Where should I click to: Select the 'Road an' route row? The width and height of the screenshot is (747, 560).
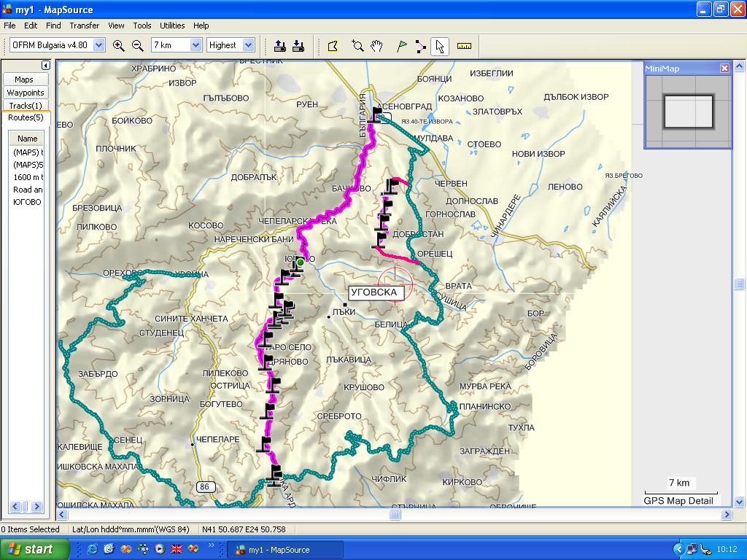tap(27, 190)
